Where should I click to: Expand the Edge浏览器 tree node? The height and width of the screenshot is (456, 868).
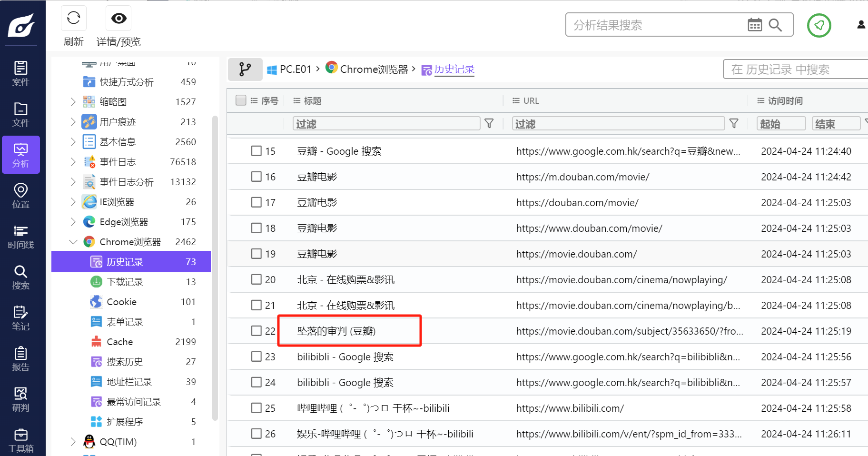coord(73,222)
